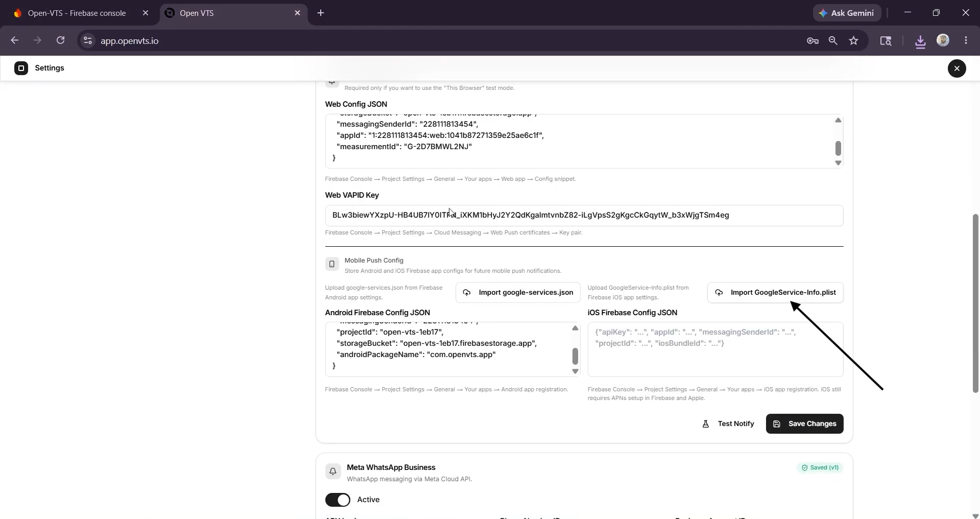Reload the page with refresh icon
The image size is (980, 519).
pos(60,40)
